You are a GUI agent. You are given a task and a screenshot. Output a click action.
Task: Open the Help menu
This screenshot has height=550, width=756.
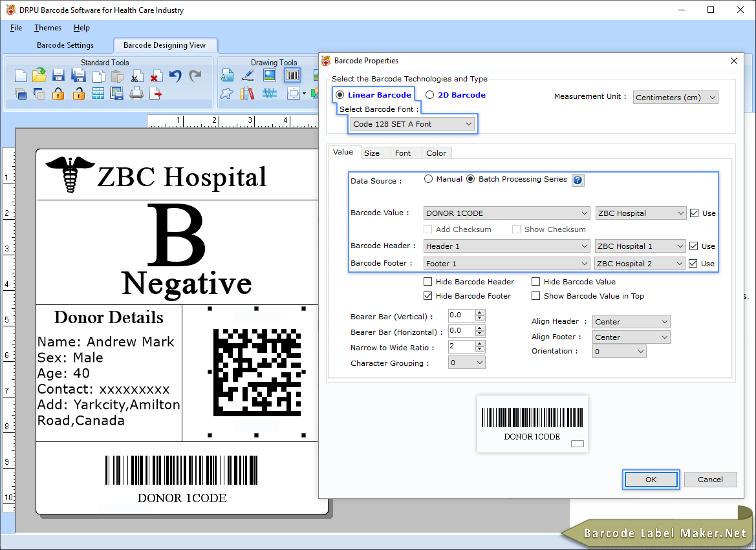[81, 28]
